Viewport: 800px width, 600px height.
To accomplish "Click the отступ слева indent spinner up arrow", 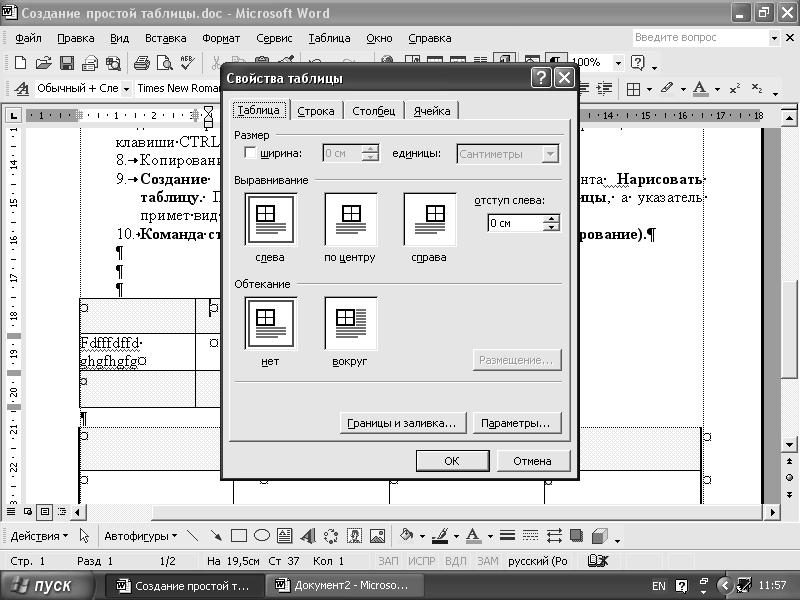I will [x=551, y=219].
